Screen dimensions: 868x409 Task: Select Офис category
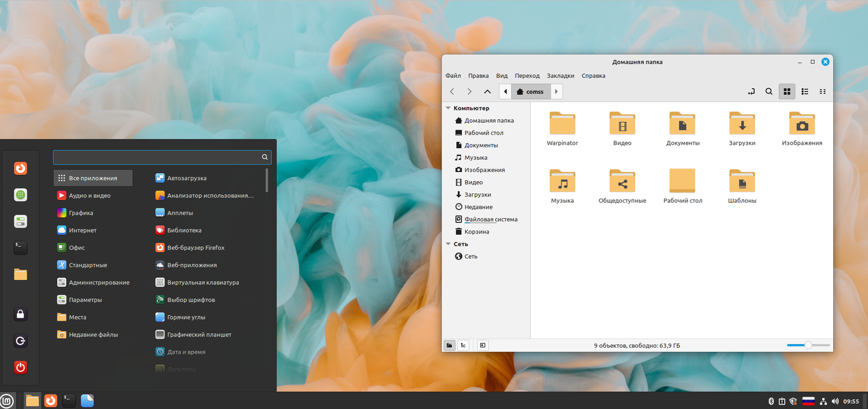click(x=93, y=247)
